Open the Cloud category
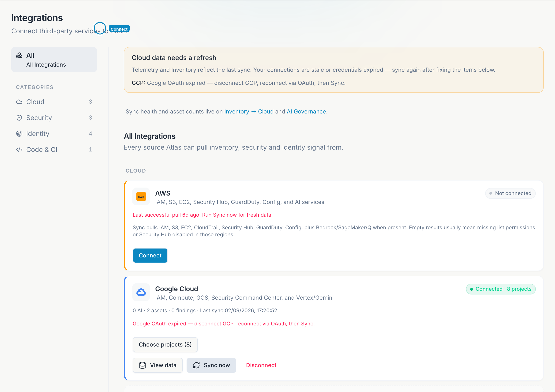The width and height of the screenshot is (555, 392). point(54,102)
